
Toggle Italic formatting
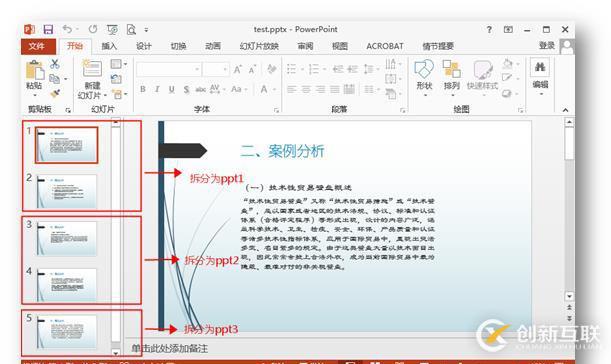click(157, 89)
